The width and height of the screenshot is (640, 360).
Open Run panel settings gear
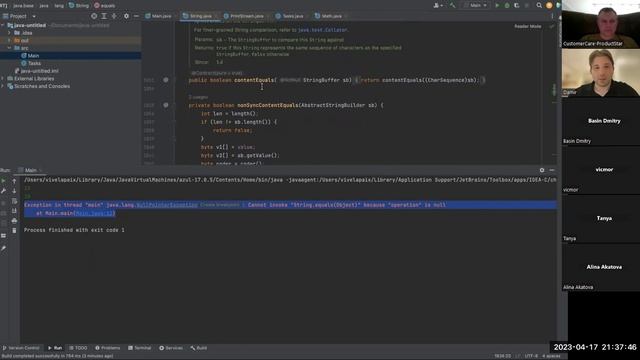coord(542,170)
